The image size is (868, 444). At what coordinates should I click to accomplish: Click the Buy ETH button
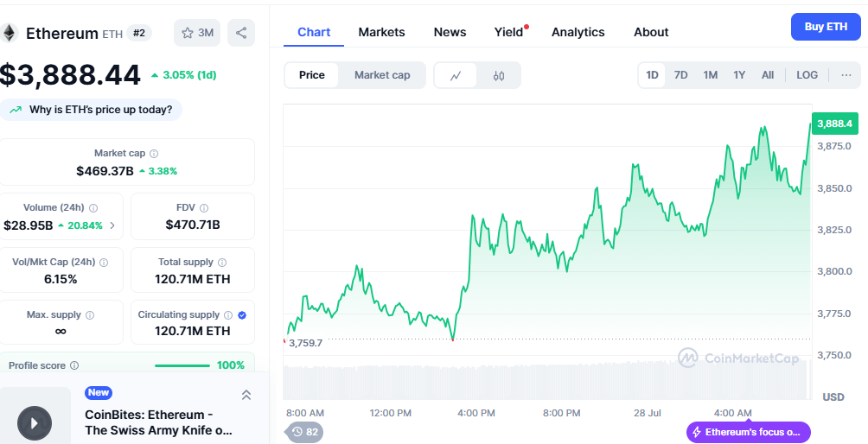(826, 27)
